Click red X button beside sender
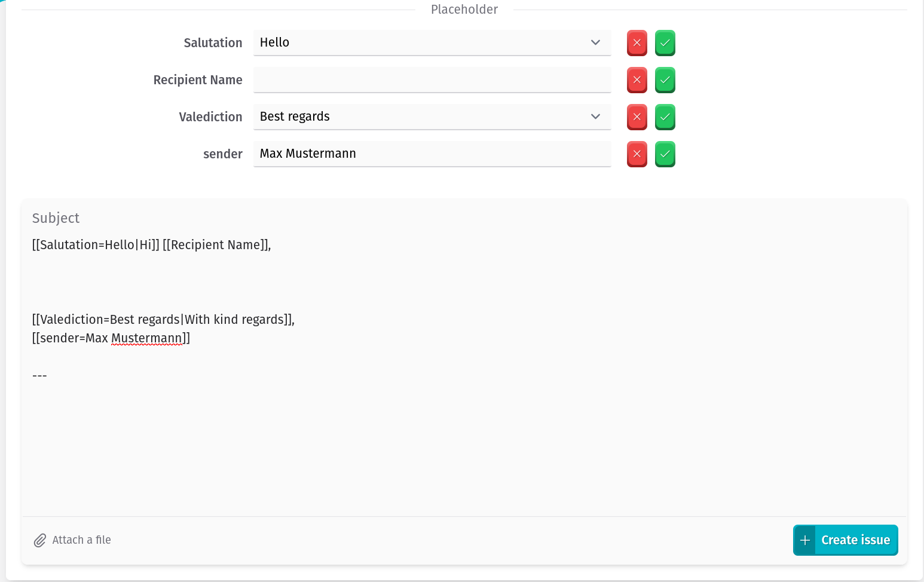The width and height of the screenshot is (924, 582). click(637, 154)
